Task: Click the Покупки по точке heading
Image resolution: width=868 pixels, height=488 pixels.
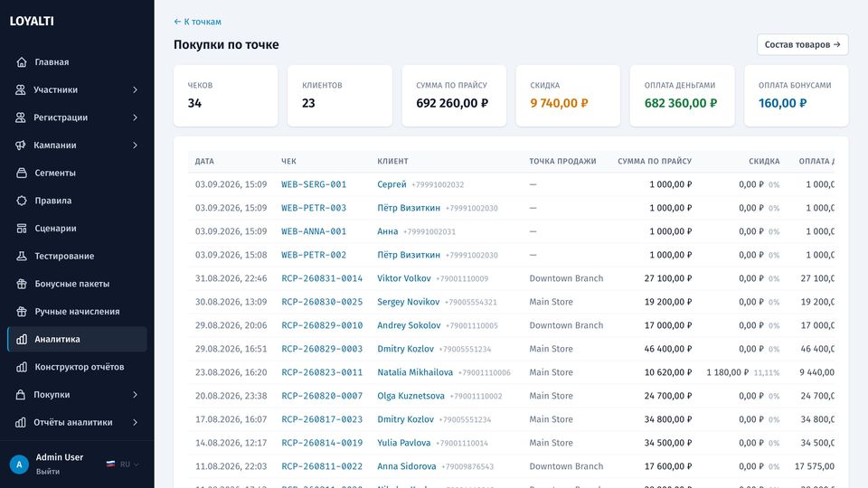Action: [226, 45]
